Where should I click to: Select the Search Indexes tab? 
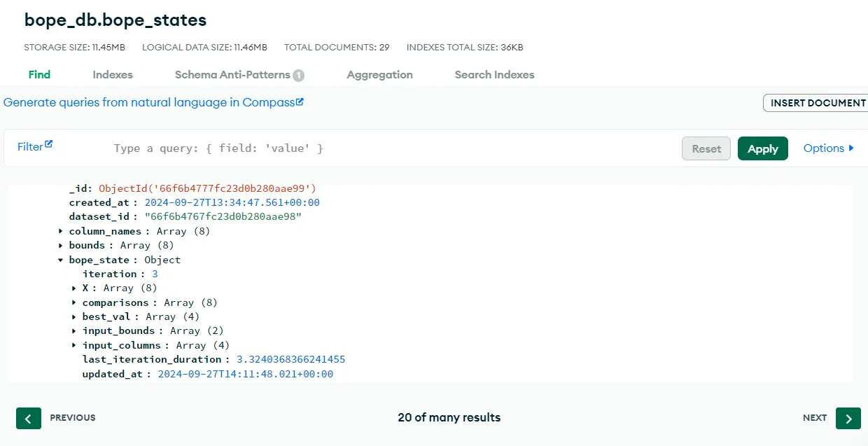click(x=494, y=74)
